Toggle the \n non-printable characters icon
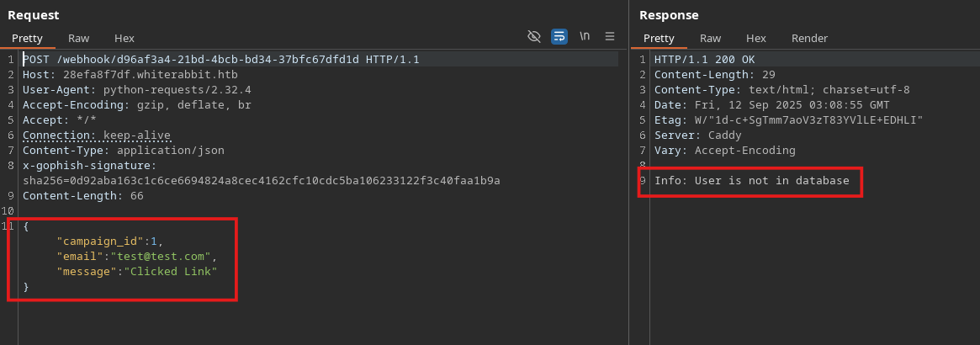Image resolution: width=980 pixels, height=345 pixels. pyautogui.click(x=585, y=36)
